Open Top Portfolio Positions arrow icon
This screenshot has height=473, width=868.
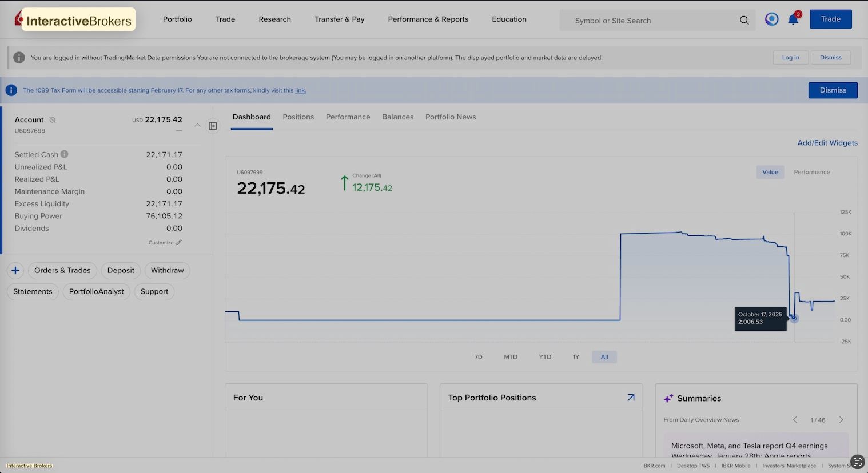coord(631,398)
